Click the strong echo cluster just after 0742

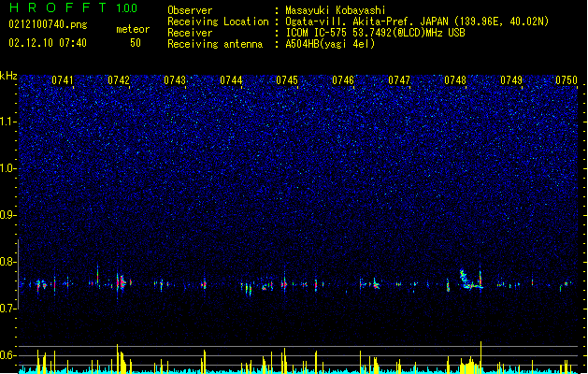click(x=122, y=282)
